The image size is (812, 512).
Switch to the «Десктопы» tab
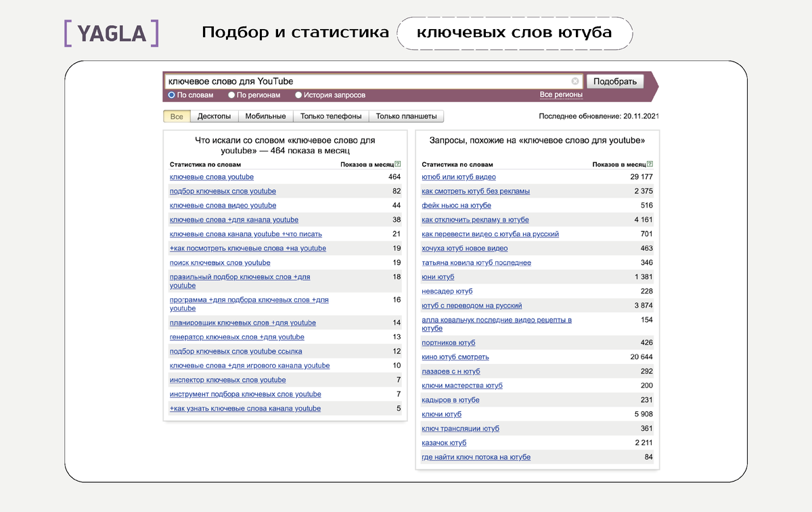pyautogui.click(x=215, y=116)
